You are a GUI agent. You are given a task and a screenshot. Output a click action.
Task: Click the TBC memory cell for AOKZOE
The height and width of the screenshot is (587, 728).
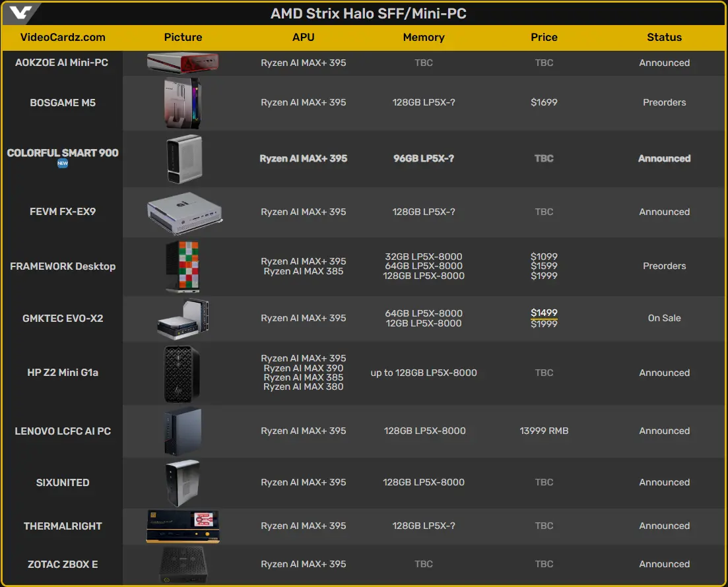coord(424,63)
